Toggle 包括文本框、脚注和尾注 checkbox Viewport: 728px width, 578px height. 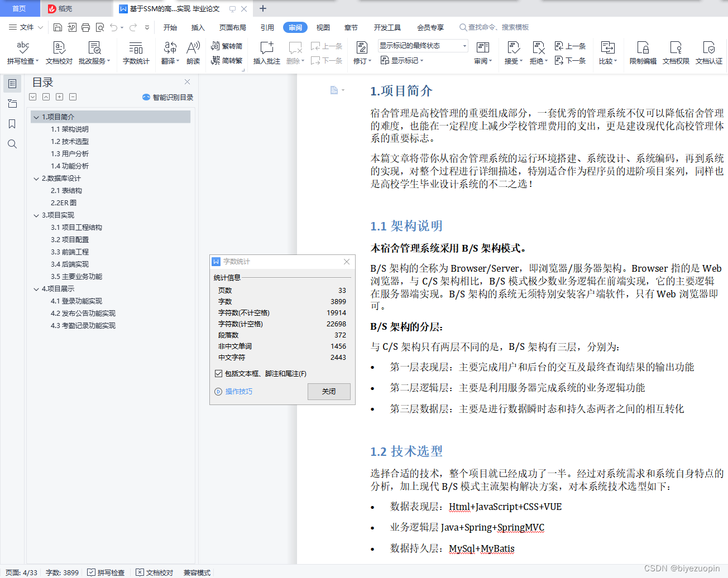(218, 374)
